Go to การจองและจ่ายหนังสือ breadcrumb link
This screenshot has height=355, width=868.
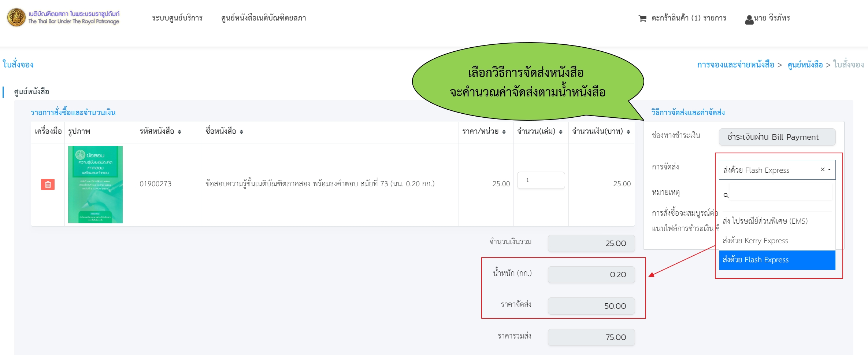click(735, 65)
